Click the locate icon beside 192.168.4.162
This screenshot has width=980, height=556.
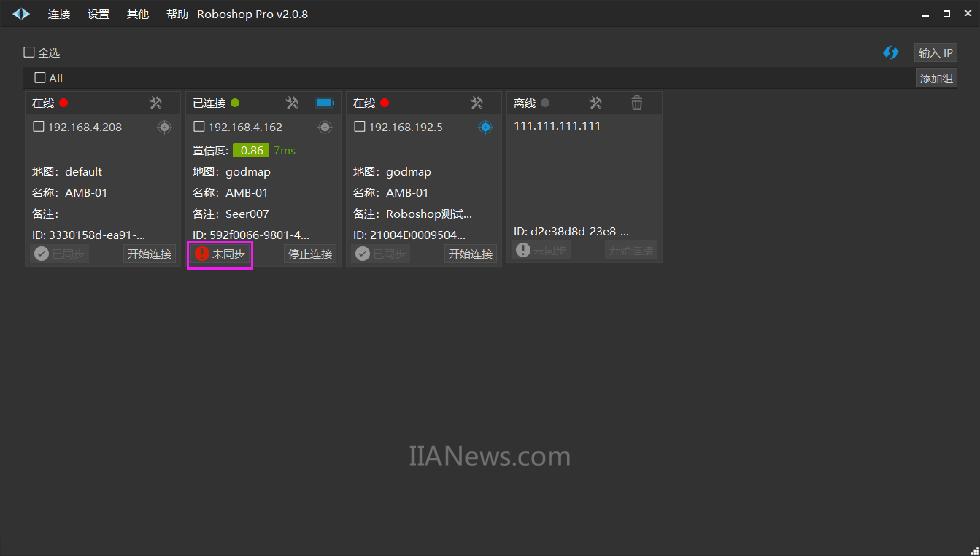click(325, 127)
